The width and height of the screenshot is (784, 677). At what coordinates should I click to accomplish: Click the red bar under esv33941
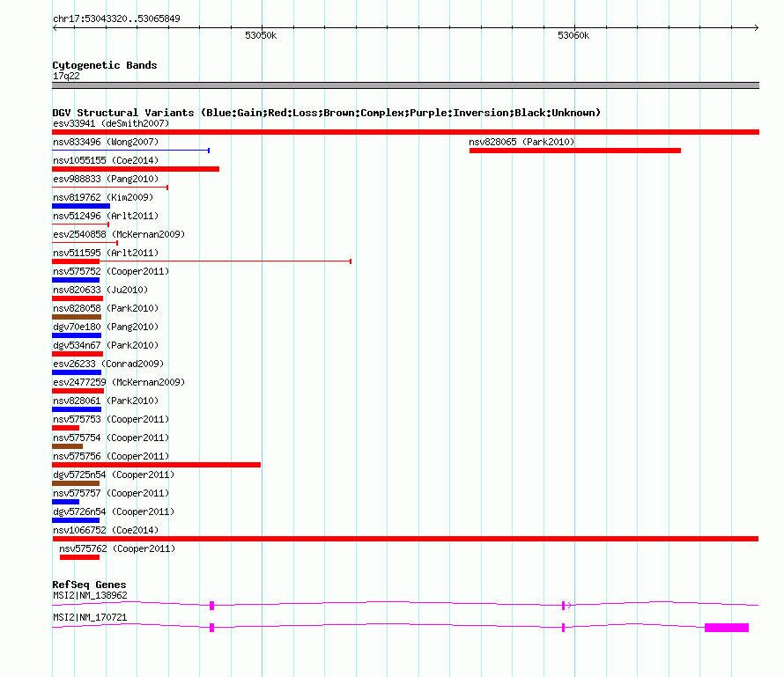pos(405,132)
